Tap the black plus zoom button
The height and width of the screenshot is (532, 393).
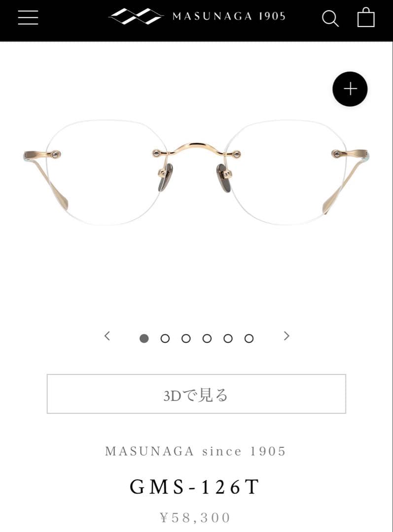point(350,89)
